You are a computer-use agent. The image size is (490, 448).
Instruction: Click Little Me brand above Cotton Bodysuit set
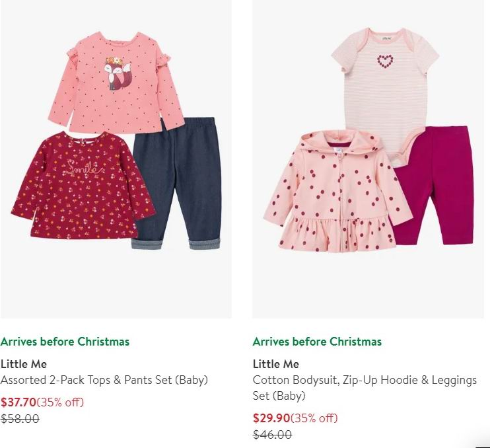click(276, 364)
